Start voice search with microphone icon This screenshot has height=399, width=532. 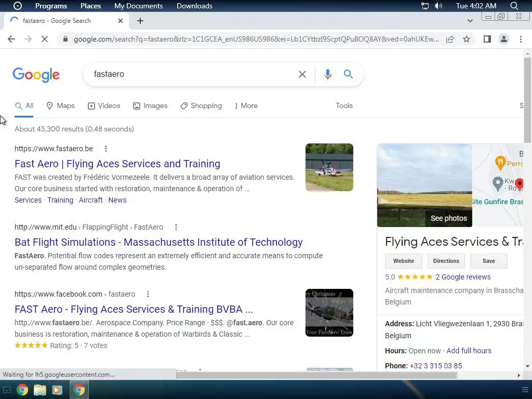click(327, 74)
